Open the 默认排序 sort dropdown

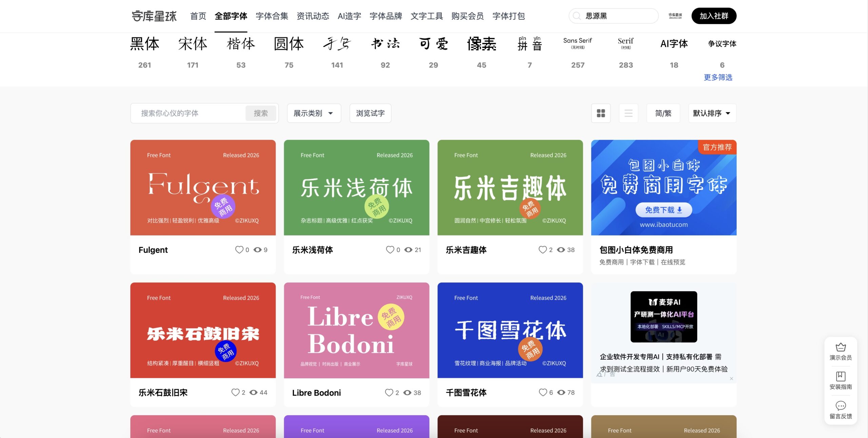click(x=712, y=113)
